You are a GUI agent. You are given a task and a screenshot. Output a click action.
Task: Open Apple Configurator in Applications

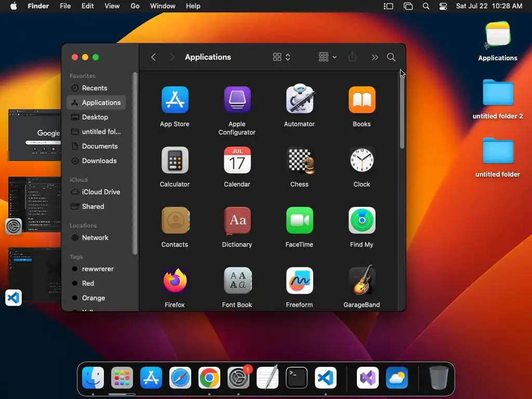237,100
